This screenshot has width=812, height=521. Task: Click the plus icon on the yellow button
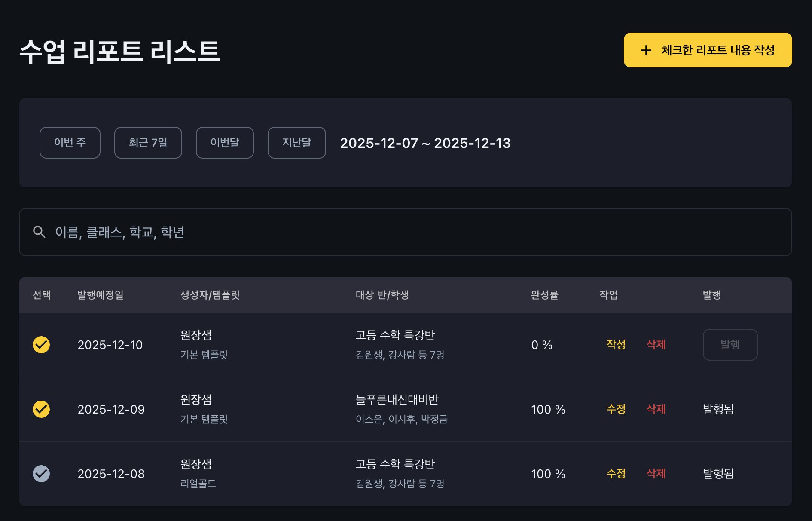646,50
